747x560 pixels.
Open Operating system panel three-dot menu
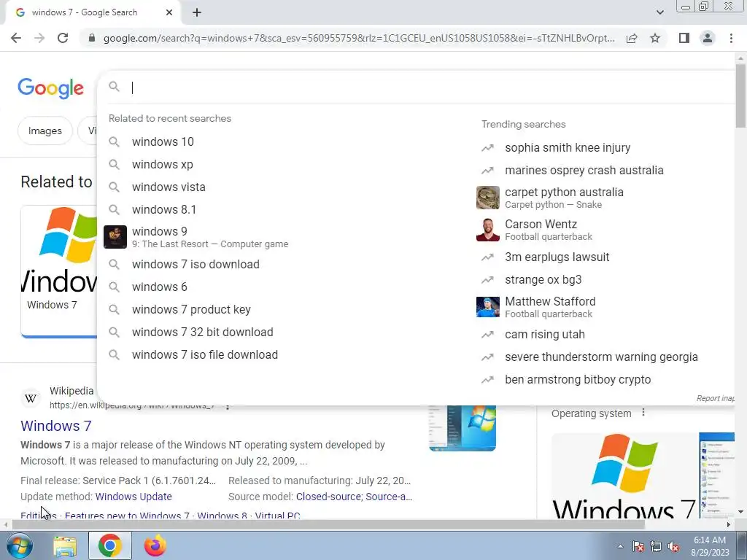[x=643, y=413]
